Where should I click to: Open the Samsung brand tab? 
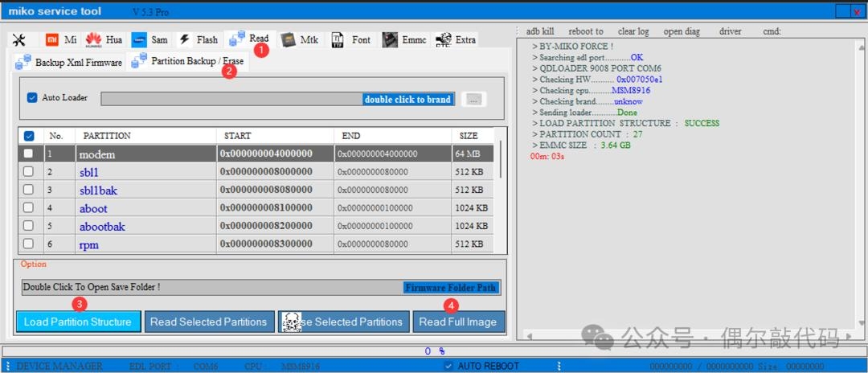click(149, 40)
